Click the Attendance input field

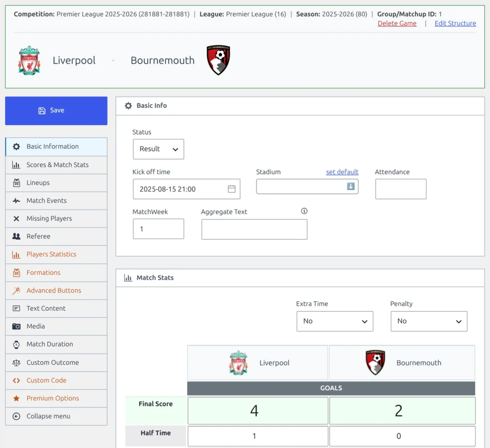(x=401, y=189)
